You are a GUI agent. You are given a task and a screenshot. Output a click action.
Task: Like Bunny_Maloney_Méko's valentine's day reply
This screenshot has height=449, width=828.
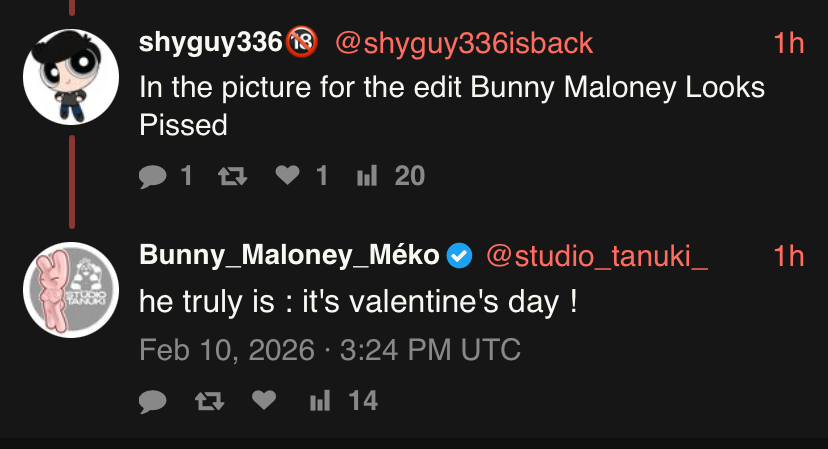tap(263, 401)
